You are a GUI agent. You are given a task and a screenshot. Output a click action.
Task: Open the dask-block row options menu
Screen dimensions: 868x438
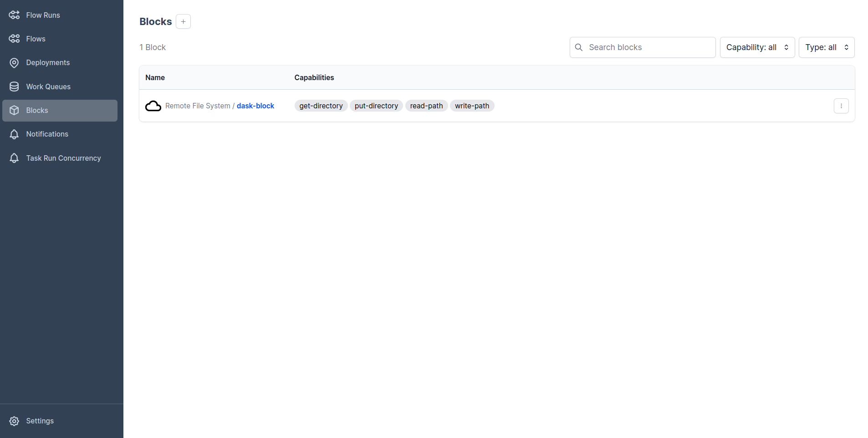click(841, 106)
